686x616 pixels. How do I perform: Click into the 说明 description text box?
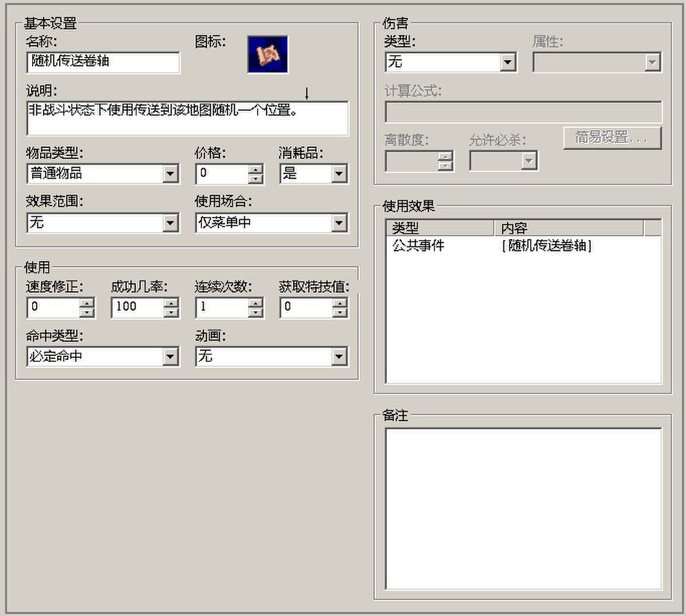pos(187,119)
